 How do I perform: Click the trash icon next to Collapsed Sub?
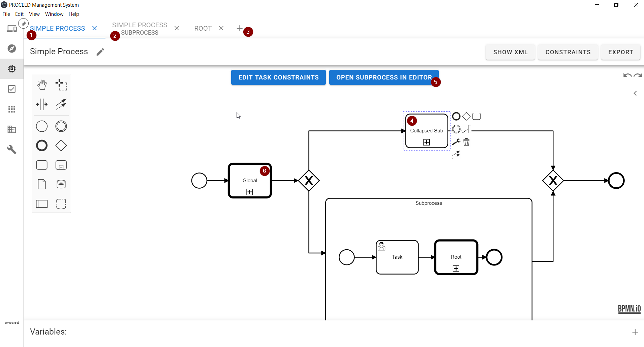coord(466,142)
